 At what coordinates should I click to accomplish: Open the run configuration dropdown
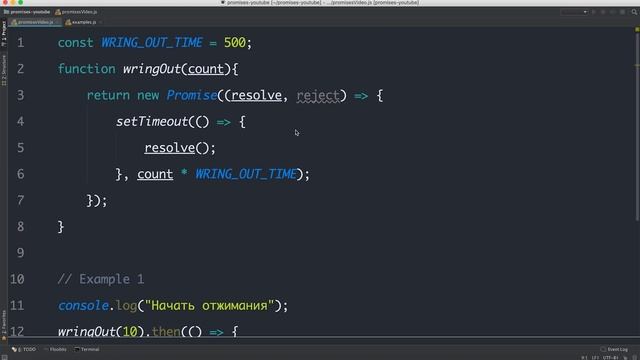click(x=574, y=12)
